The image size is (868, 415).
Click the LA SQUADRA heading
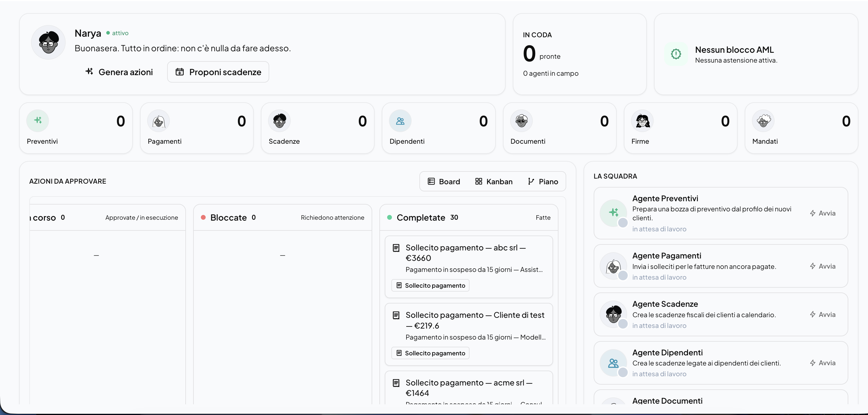pyautogui.click(x=615, y=176)
